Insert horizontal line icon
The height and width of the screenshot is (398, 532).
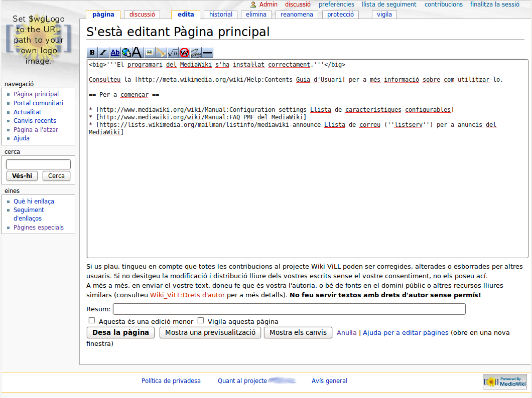[x=208, y=53]
